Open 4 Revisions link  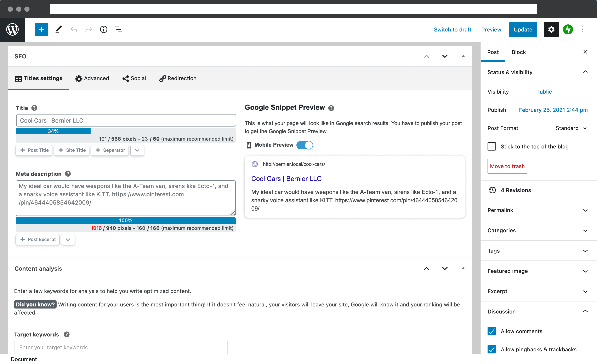(516, 190)
